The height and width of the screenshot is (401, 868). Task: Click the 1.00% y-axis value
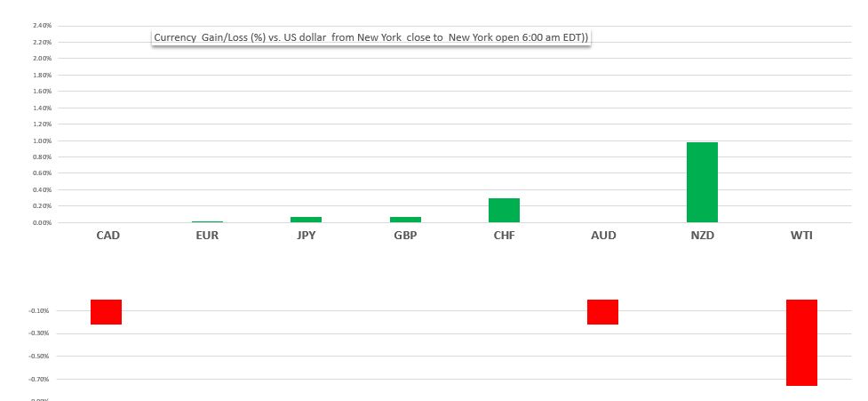point(43,140)
